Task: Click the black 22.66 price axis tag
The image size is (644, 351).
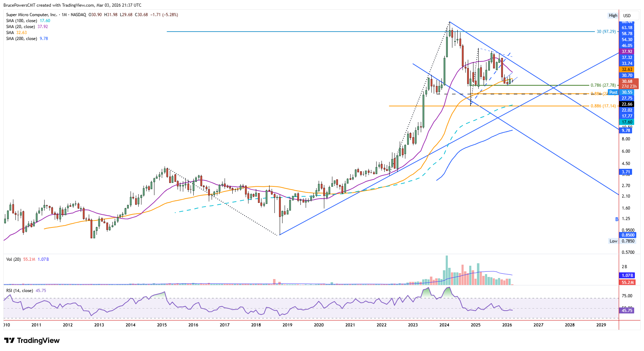Action: (x=627, y=104)
